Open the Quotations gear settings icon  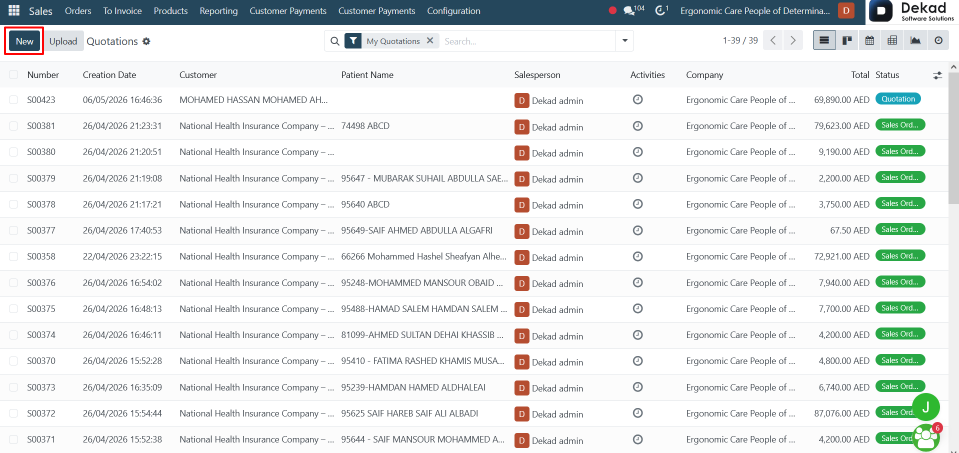(x=146, y=42)
